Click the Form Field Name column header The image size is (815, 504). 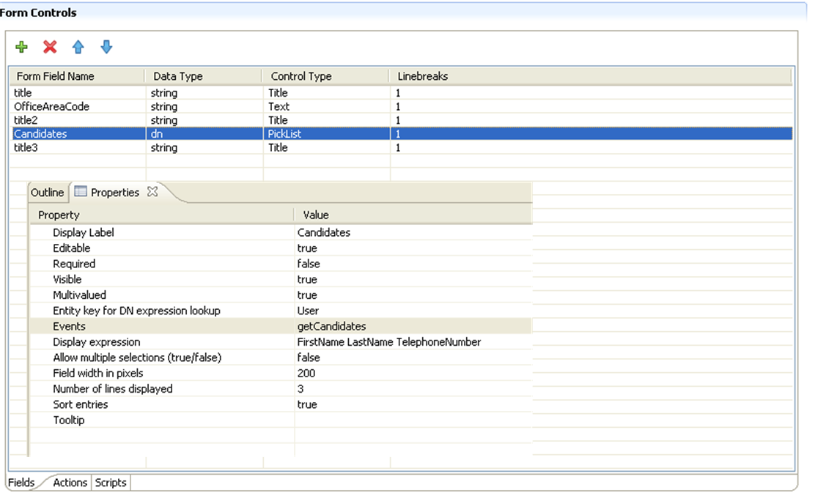click(56, 76)
